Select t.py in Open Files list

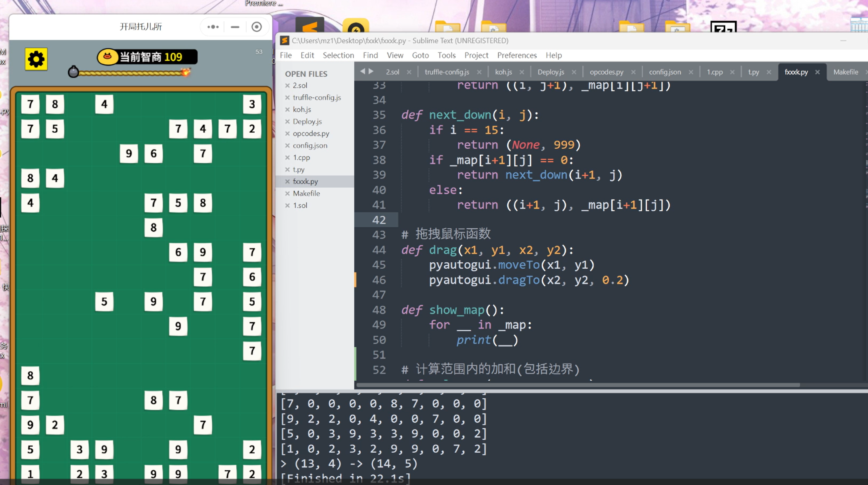[299, 170]
